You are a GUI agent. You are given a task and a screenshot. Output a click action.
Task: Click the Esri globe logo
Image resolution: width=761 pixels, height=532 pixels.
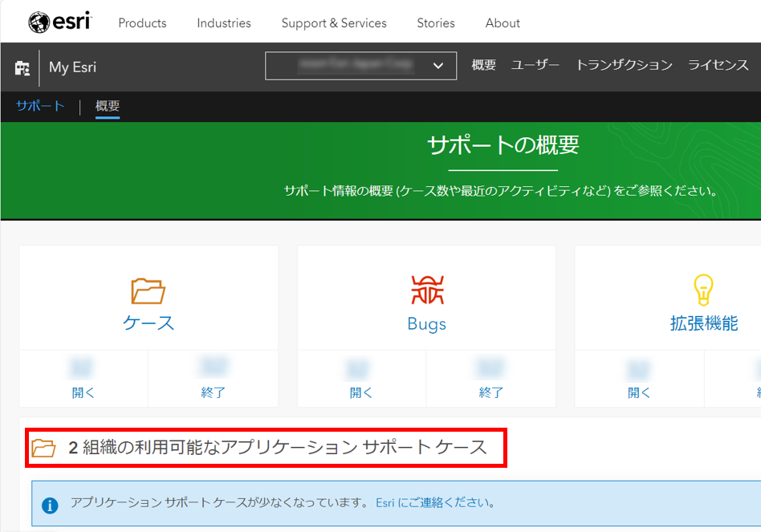[x=39, y=22]
